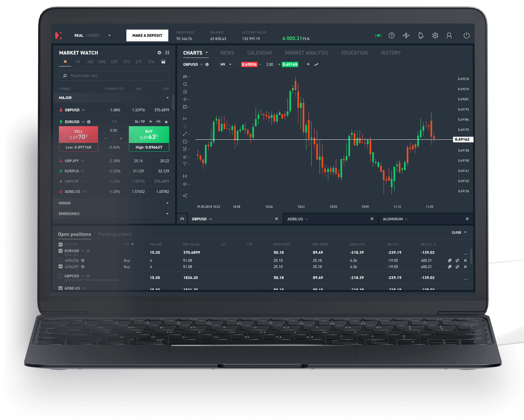
Task: Open Market Watch settings gear
Action: pyautogui.click(x=159, y=53)
